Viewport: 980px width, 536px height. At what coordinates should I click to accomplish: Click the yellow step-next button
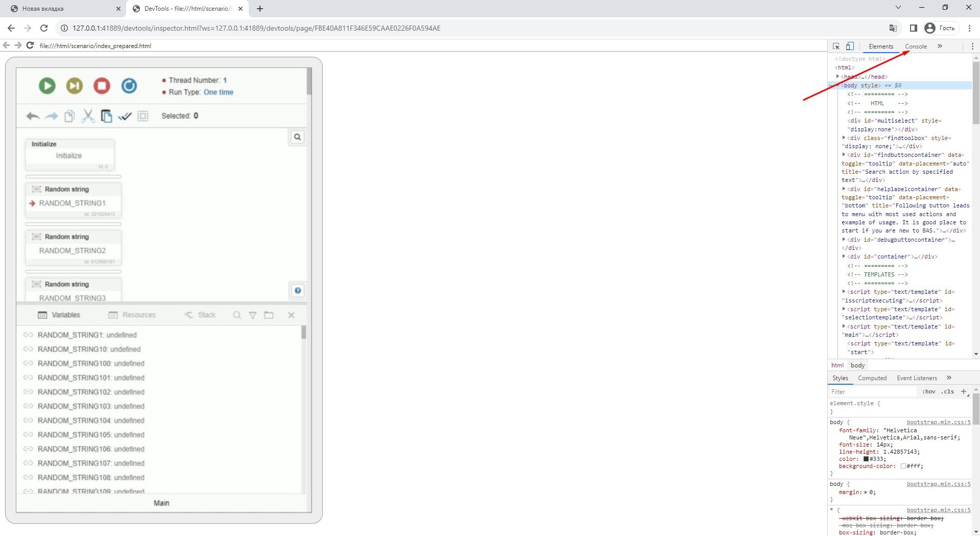(75, 86)
